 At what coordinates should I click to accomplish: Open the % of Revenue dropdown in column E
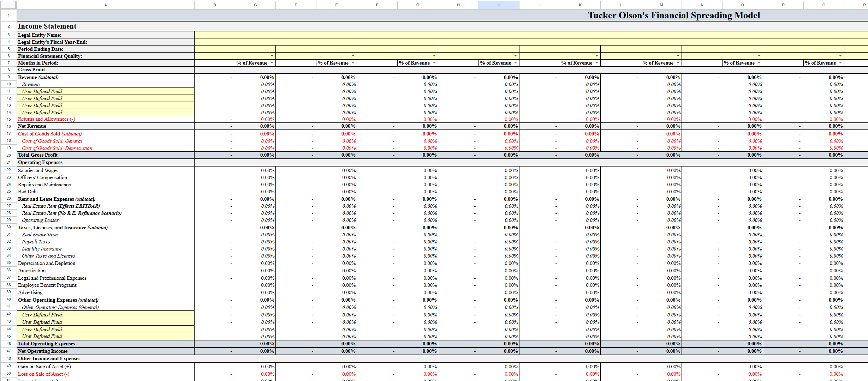(353, 63)
